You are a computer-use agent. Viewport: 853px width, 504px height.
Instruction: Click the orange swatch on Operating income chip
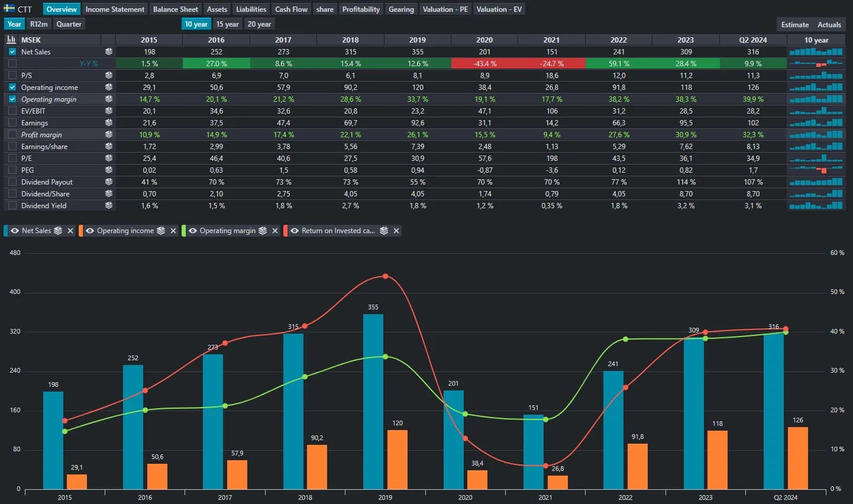(x=81, y=231)
